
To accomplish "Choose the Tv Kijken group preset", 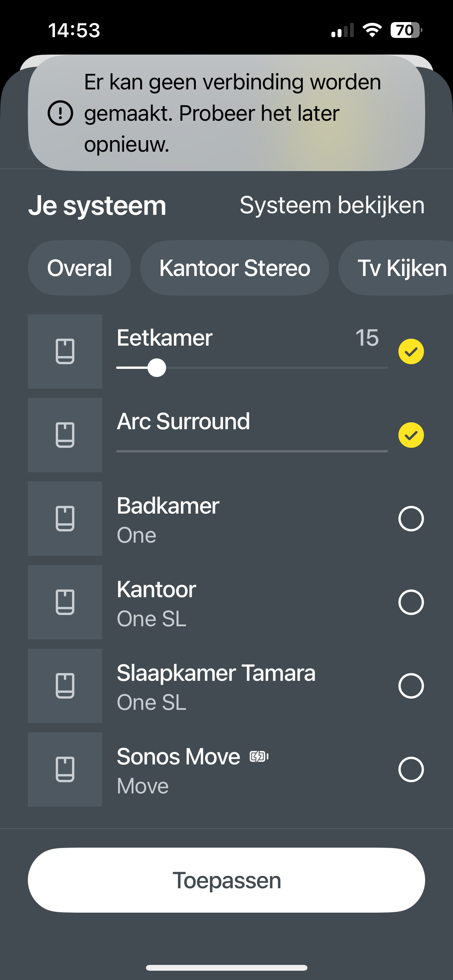I will click(x=396, y=268).
